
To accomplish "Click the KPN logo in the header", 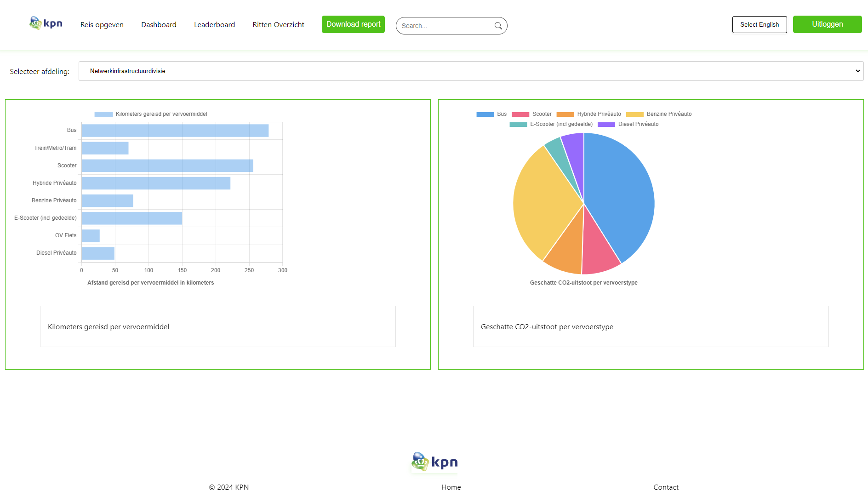I will tap(46, 23).
